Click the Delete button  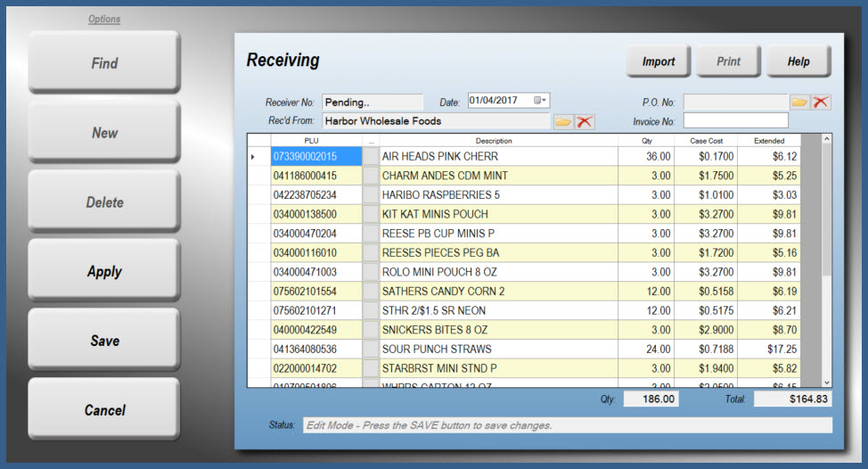point(104,202)
